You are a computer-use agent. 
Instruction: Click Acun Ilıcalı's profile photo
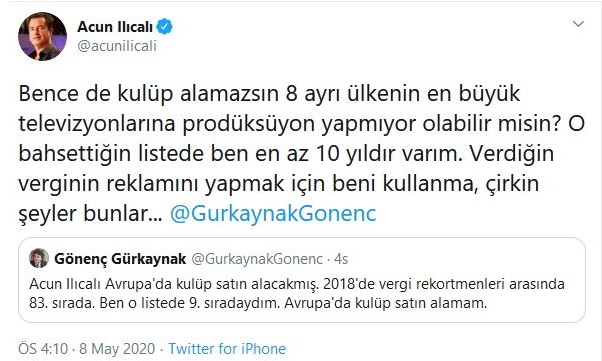coord(42,36)
